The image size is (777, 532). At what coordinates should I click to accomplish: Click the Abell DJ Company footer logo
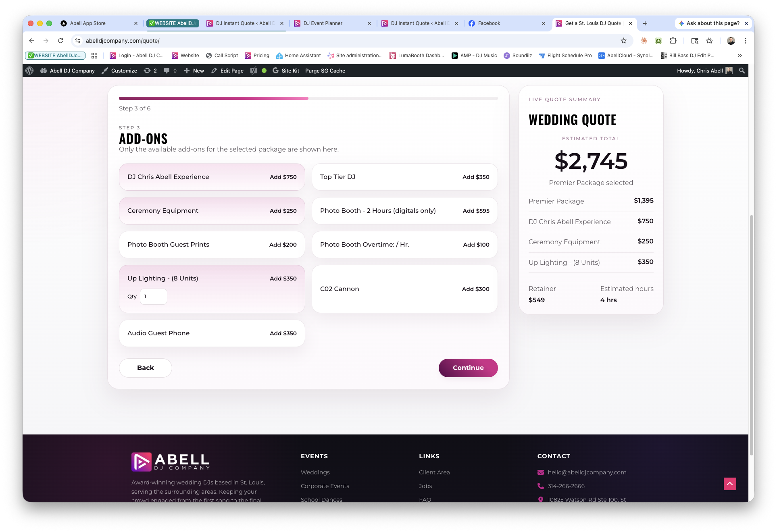tap(171, 462)
